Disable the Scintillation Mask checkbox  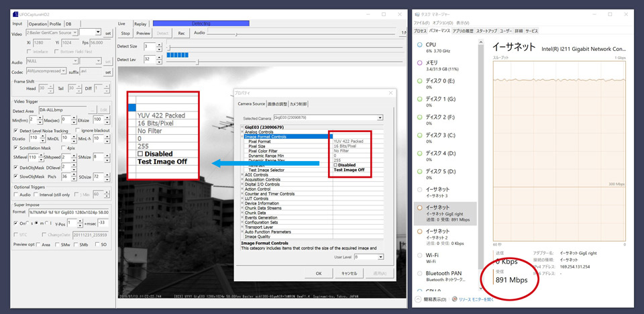[x=15, y=148]
